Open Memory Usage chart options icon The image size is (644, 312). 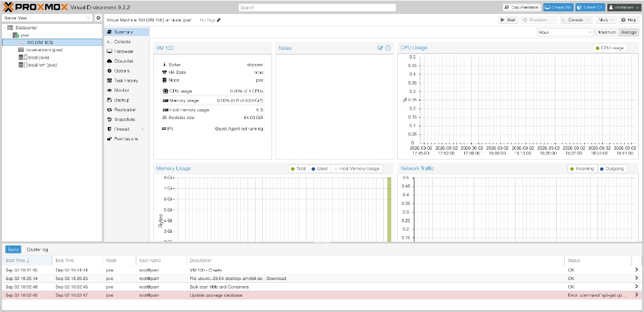[388, 168]
